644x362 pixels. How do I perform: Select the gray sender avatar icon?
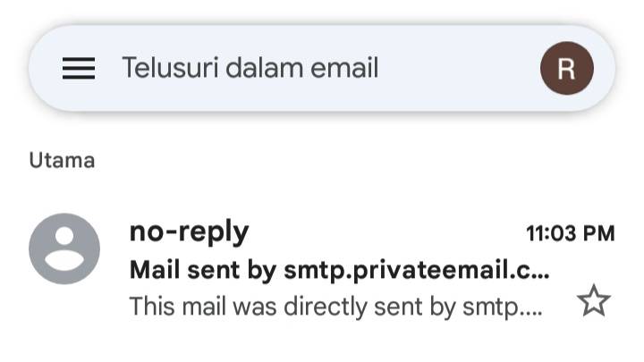pos(64,248)
